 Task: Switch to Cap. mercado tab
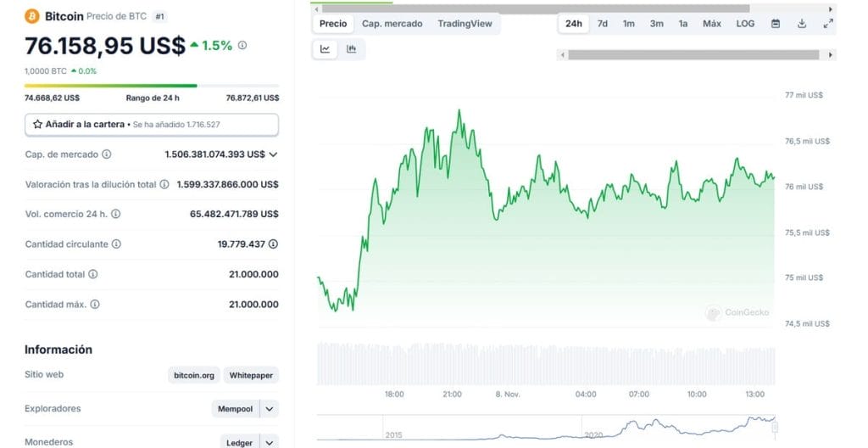click(392, 24)
